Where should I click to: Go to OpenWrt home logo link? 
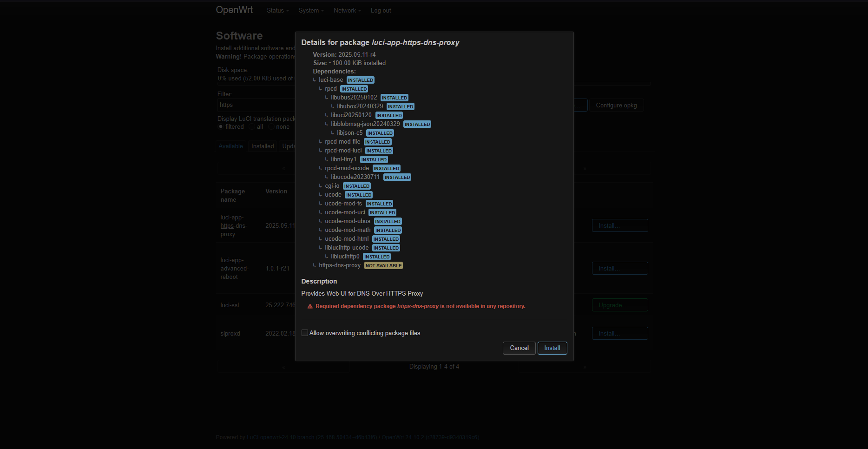pos(234,10)
